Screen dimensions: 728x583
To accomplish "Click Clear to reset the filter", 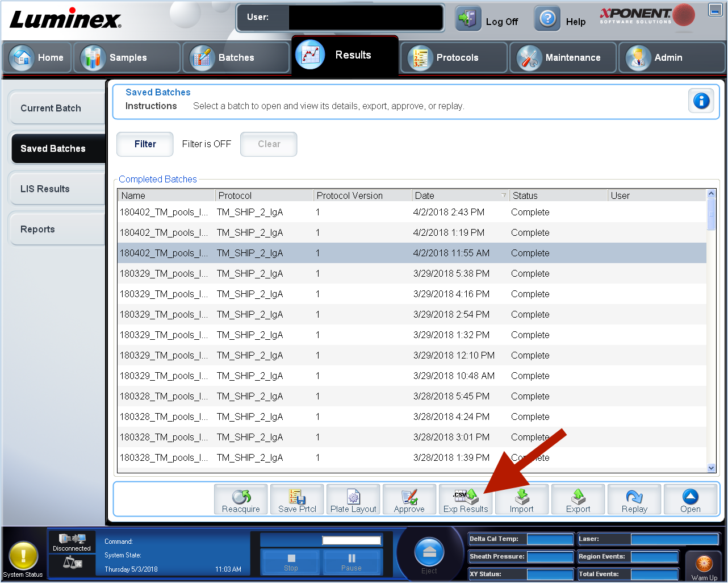I will 268,144.
